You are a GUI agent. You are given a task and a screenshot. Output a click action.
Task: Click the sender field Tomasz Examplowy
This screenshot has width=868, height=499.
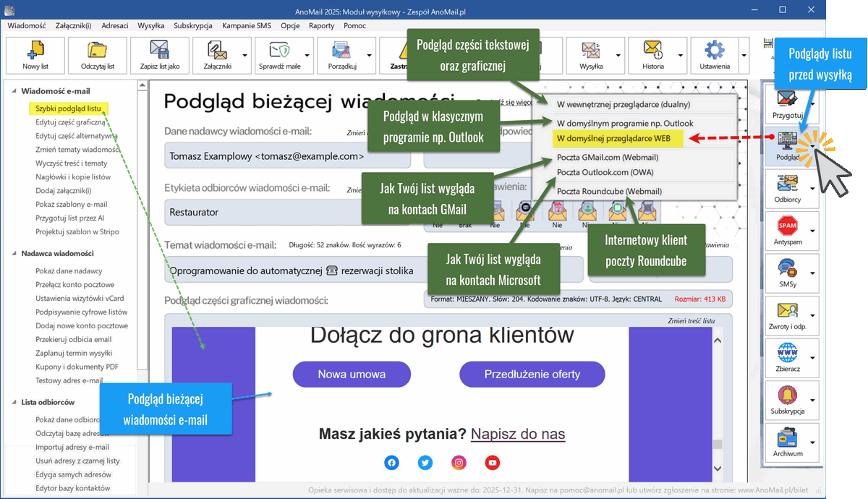pyautogui.click(x=287, y=155)
